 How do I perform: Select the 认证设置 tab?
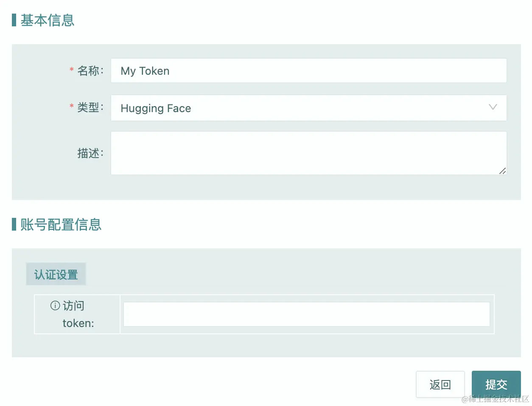(56, 274)
